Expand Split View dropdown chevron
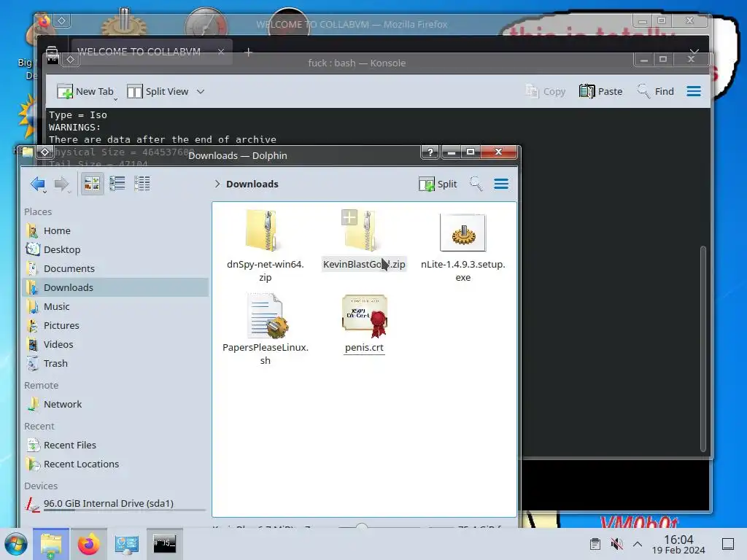 coord(201,91)
